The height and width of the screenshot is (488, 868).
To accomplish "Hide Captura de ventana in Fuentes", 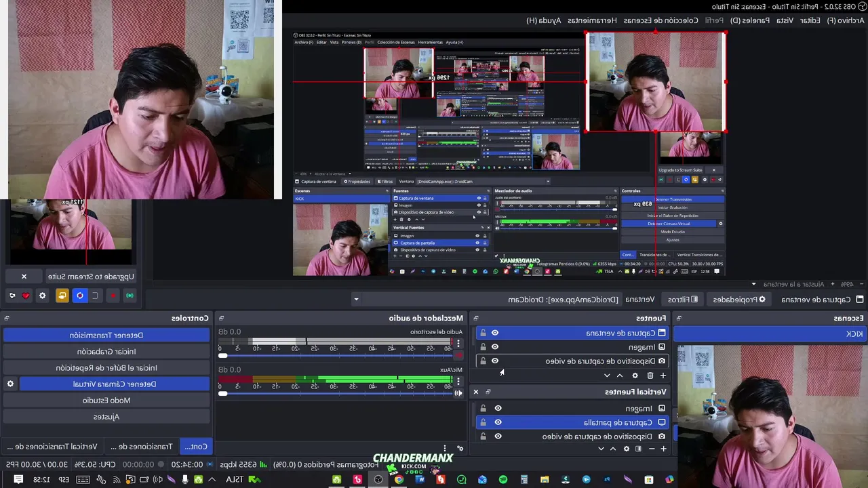I will click(x=495, y=333).
